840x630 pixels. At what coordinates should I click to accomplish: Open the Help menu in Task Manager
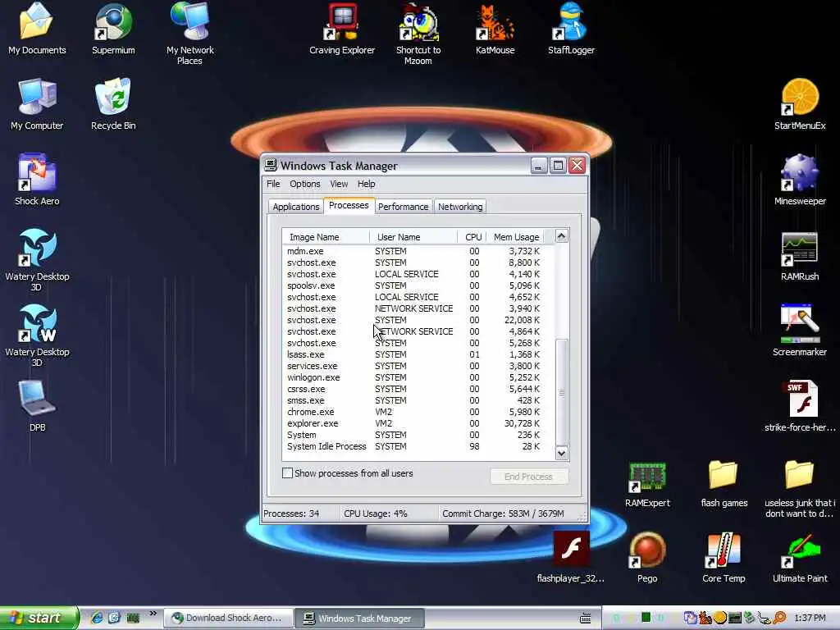367,184
